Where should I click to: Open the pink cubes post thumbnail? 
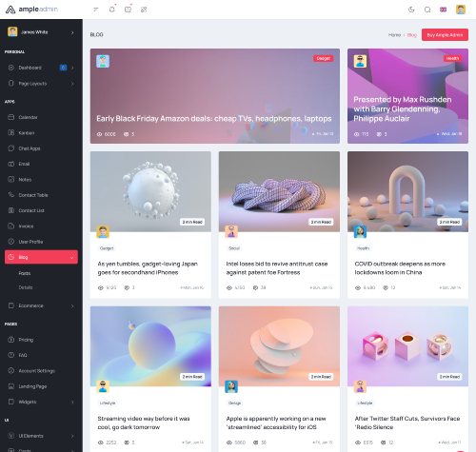(x=407, y=346)
